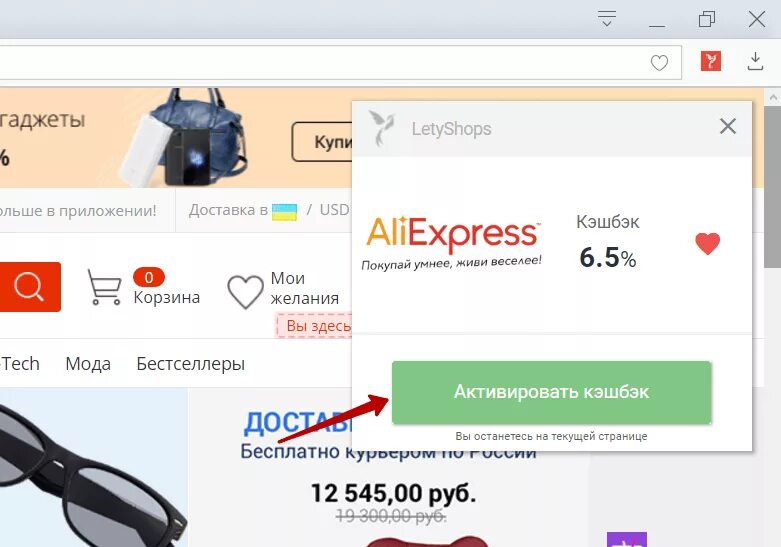Click the orange search magnifier button
Viewport: 781px width, 547px height.
[29, 287]
